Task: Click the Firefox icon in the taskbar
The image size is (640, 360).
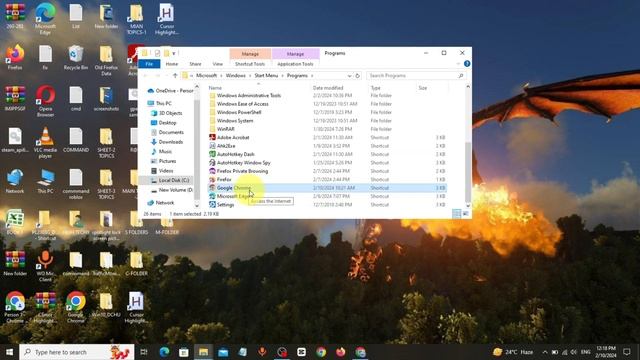Action: click(341, 352)
